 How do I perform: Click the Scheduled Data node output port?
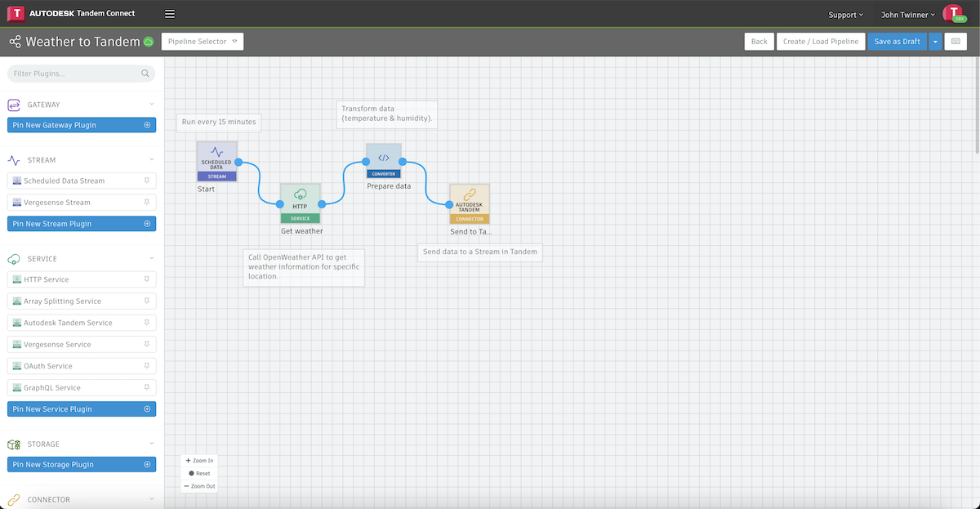pyautogui.click(x=238, y=162)
